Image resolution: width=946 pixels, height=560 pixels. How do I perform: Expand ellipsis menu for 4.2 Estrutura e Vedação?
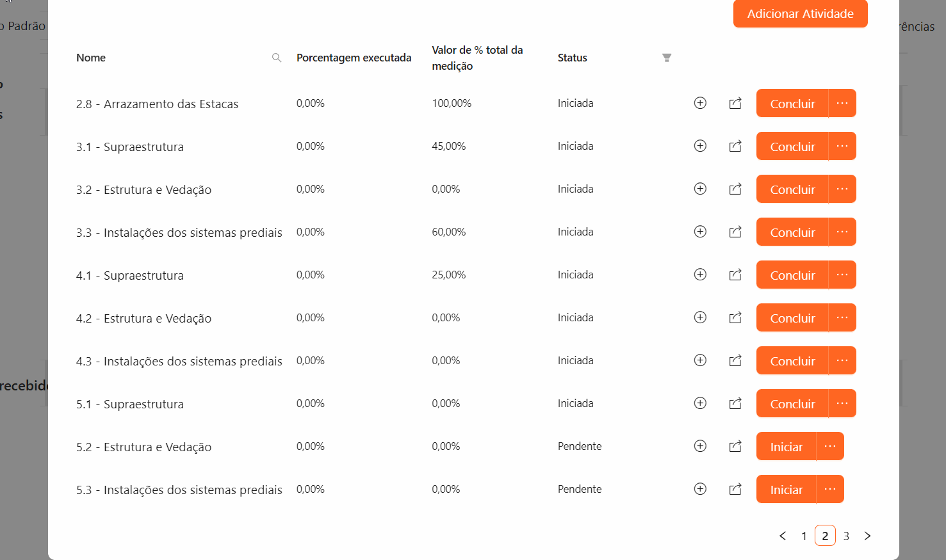pyautogui.click(x=842, y=317)
